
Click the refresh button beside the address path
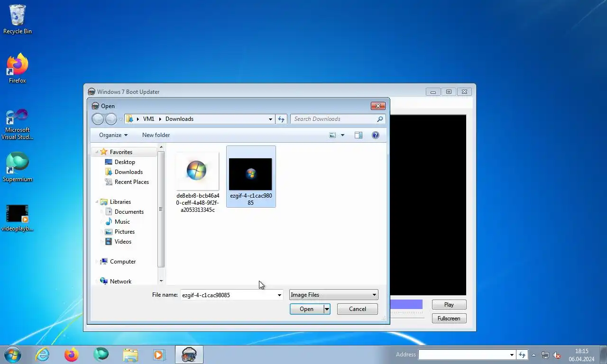click(281, 119)
